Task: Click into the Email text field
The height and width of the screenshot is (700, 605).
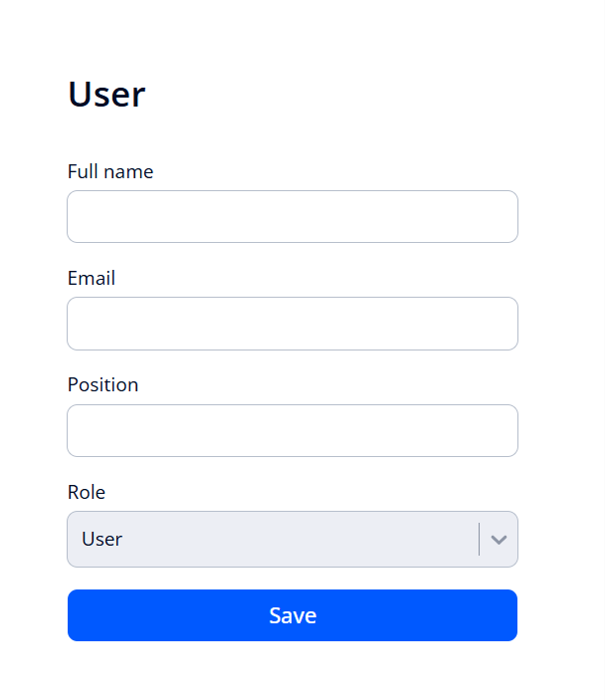Action: tap(292, 324)
